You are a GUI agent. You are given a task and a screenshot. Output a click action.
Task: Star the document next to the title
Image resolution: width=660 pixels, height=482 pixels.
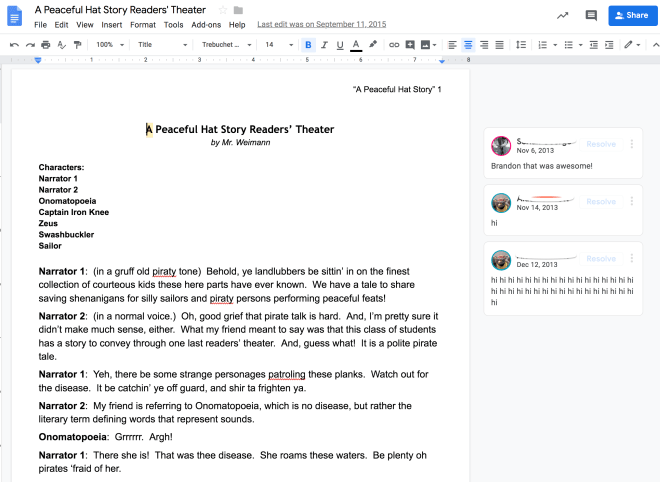(223, 10)
